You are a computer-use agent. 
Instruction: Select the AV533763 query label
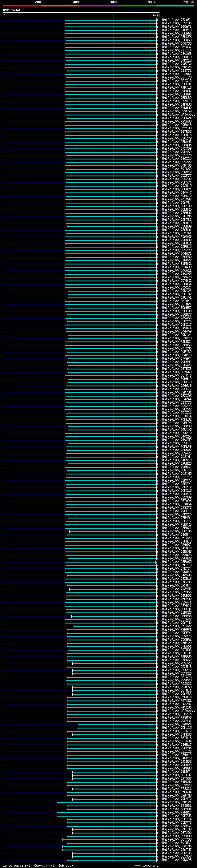point(11,10)
